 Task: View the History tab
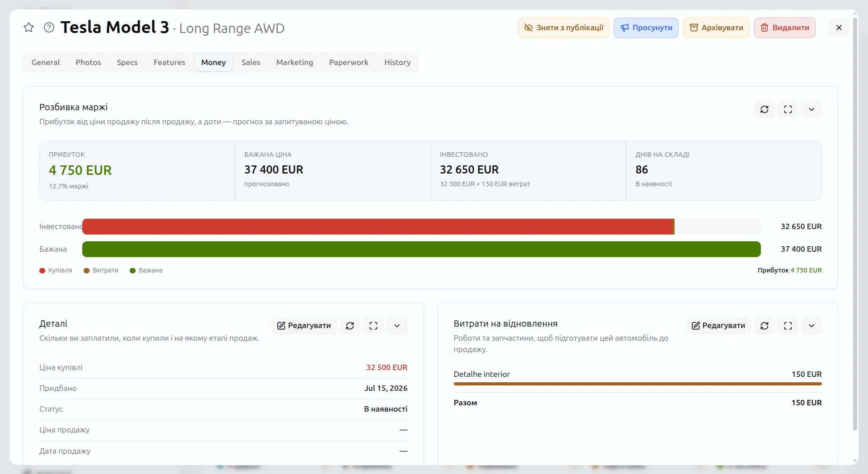(x=397, y=62)
